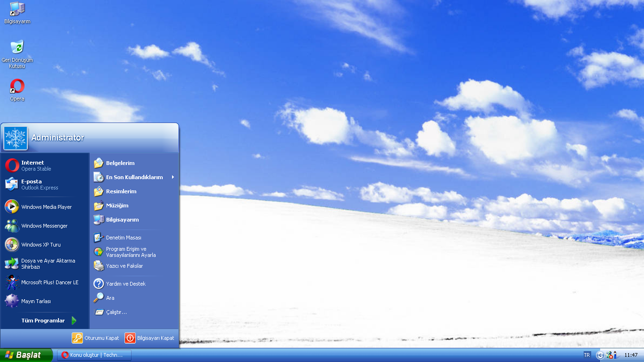Open the Belgelerim folder
The height and width of the screenshot is (362, 644).
pos(134,163)
